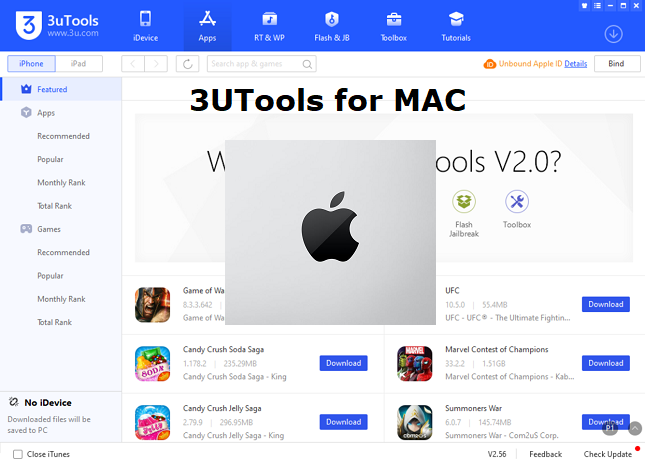This screenshot has height=463, width=645.
Task: Download Candy Crush Soda Saga
Action: (x=343, y=363)
